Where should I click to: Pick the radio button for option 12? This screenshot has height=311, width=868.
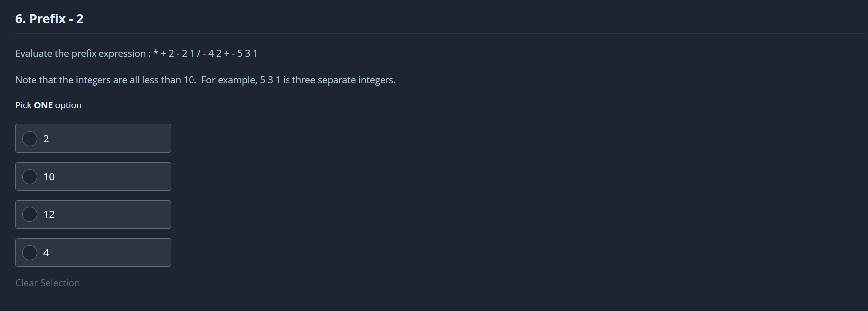click(30, 214)
